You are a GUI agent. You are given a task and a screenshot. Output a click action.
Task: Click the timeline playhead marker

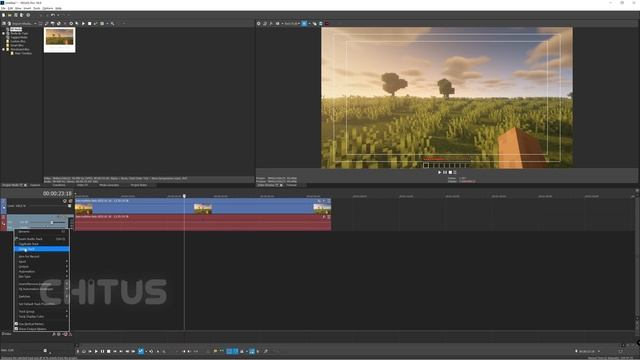point(184,196)
